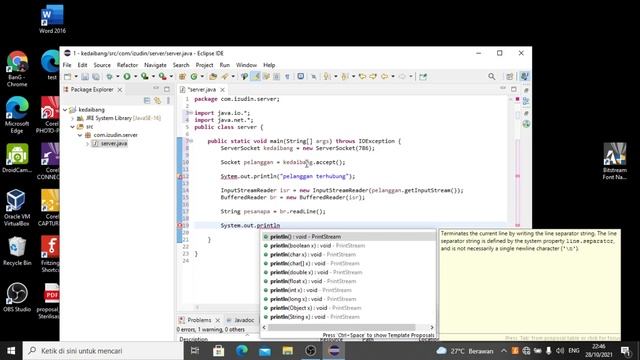Minimize the Package Explorer view
Screen dimensions: 640x360
pos(156,89)
